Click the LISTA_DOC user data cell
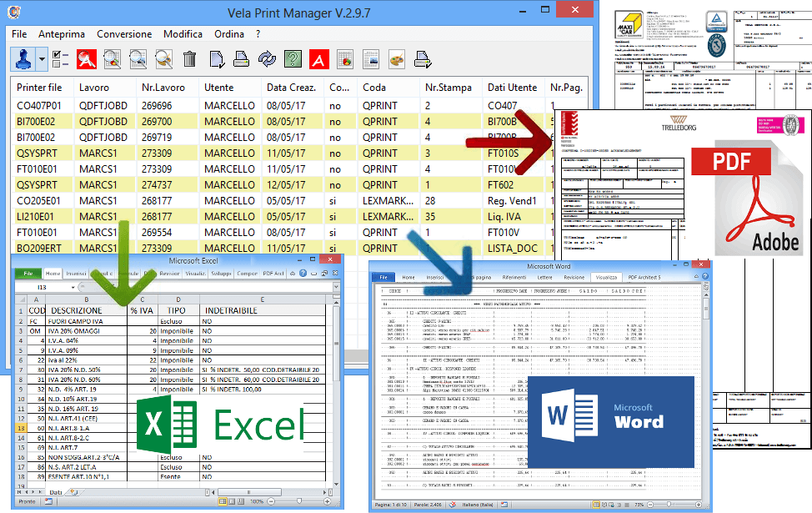 513,249
